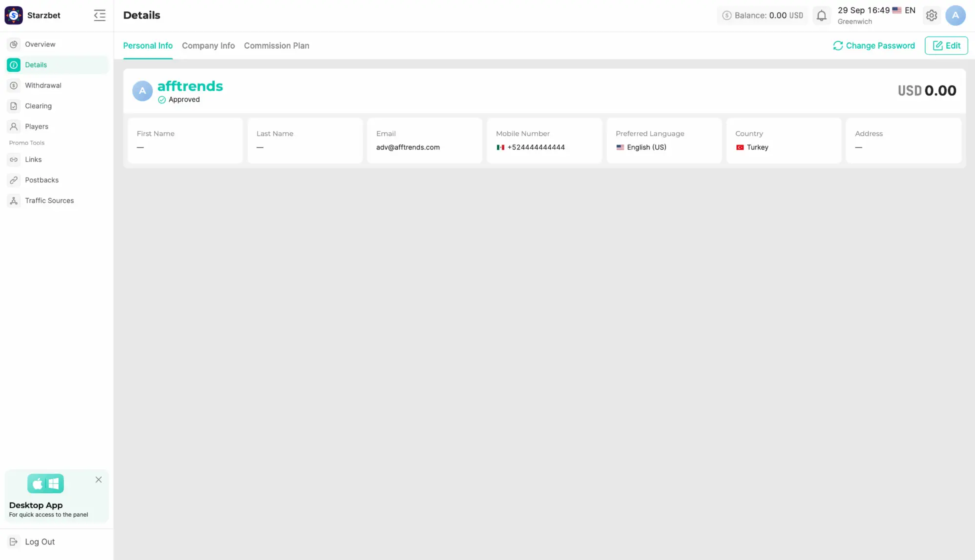Screen dimensions: 975x560
Task: Click the adv@afftrends.com email value
Action: tap(408, 147)
